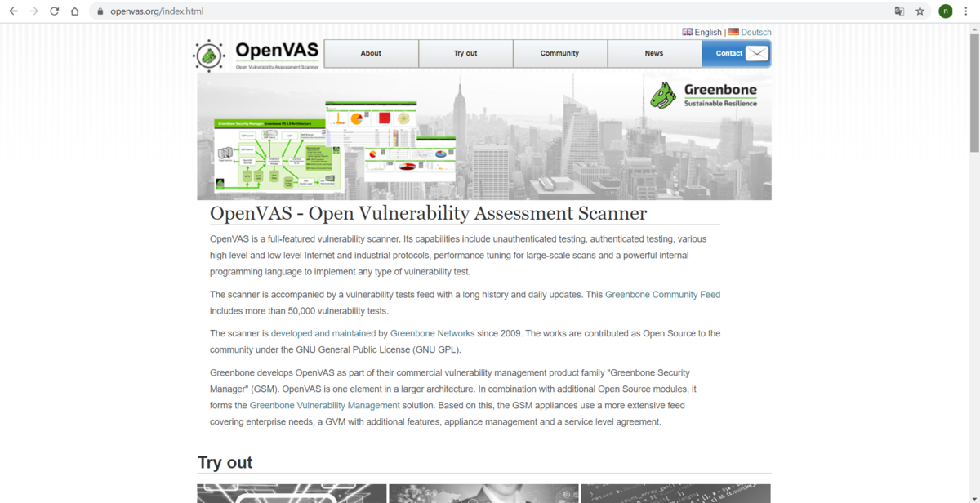The height and width of the screenshot is (503, 980).
Task: Click the page vertical scrollbar thumb
Action: coord(974,92)
